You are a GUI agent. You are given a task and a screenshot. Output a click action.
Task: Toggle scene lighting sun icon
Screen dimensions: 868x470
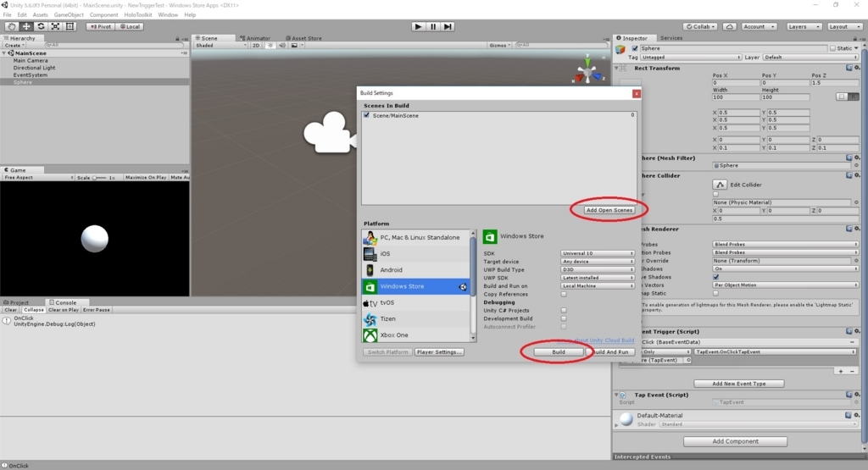270,46
